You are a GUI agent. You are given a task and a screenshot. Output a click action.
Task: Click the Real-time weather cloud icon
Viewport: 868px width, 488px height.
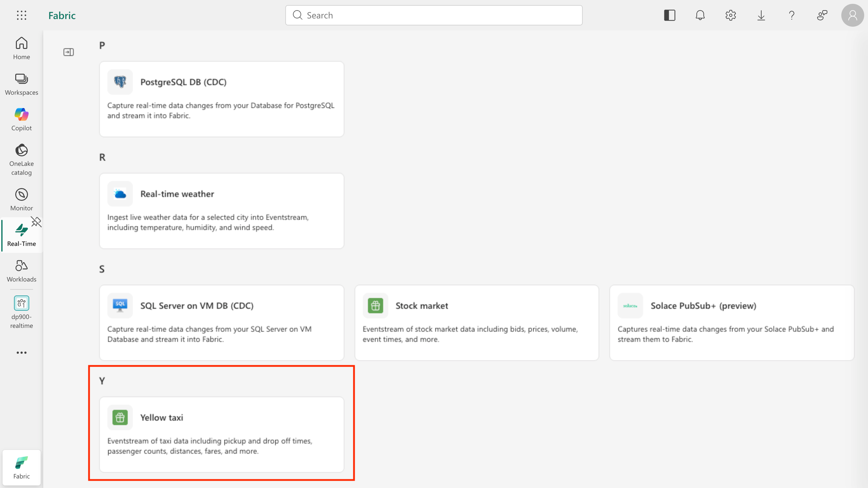[120, 194]
